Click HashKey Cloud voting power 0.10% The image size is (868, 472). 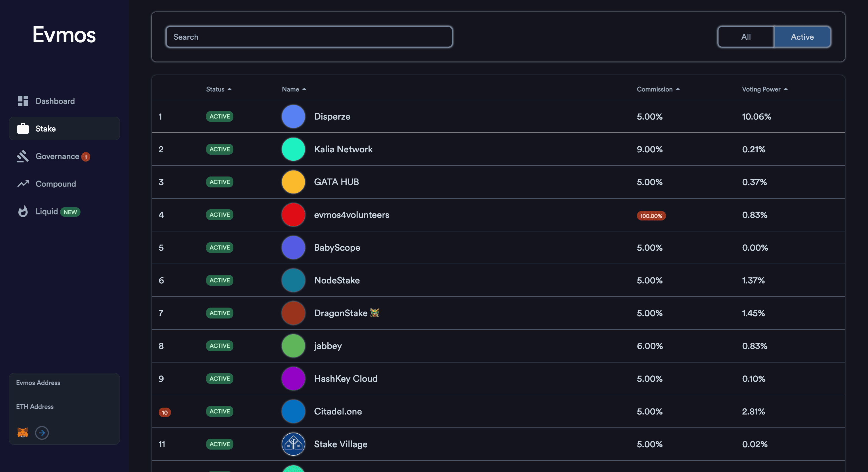(x=753, y=378)
